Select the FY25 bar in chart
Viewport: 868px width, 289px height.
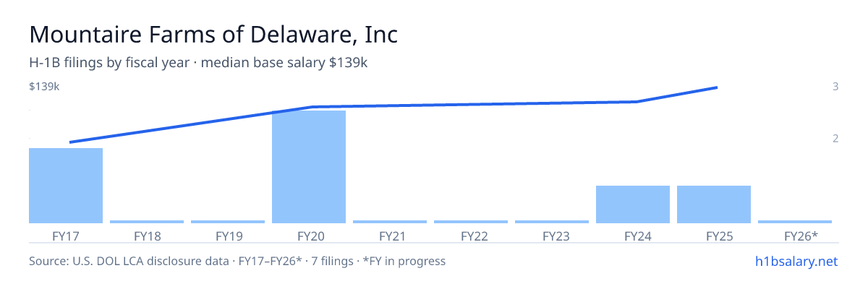click(x=714, y=204)
